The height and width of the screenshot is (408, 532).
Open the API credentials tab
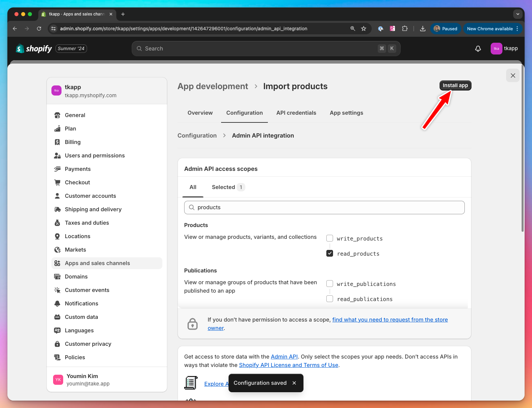click(296, 113)
